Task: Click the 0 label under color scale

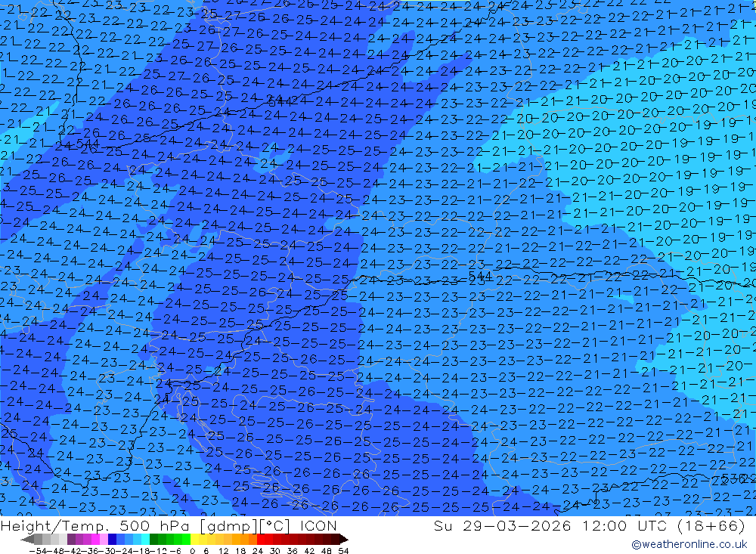Action: pyautogui.click(x=192, y=551)
